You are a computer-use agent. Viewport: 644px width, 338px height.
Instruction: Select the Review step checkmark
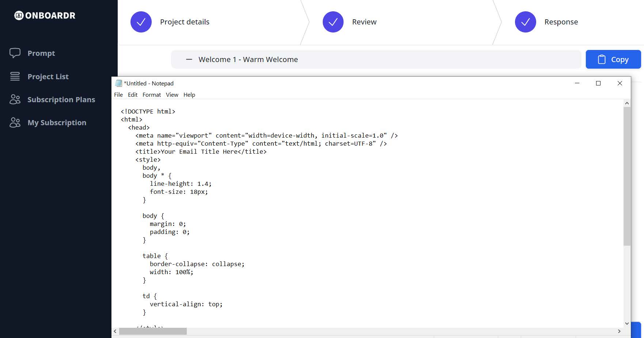pyautogui.click(x=333, y=22)
